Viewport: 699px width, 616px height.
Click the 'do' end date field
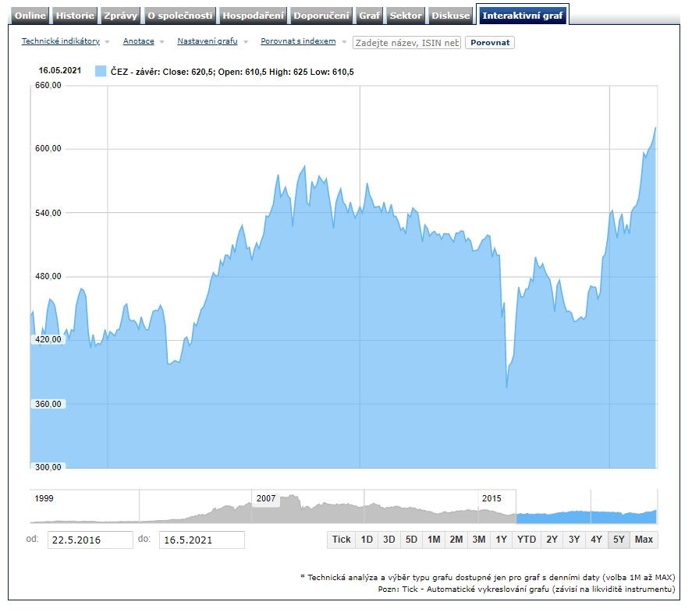[201, 540]
